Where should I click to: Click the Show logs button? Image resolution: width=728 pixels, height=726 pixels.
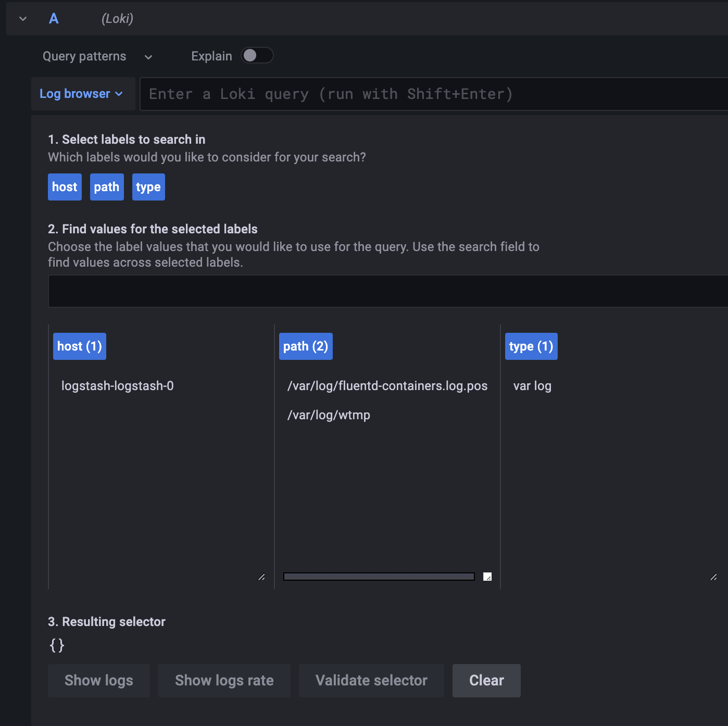click(x=98, y=680)
